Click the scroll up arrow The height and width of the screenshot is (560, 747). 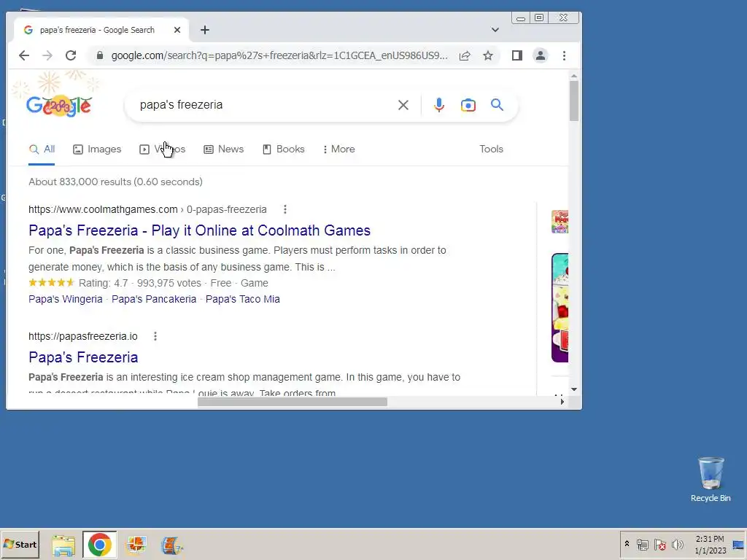(x=574, y=76)
